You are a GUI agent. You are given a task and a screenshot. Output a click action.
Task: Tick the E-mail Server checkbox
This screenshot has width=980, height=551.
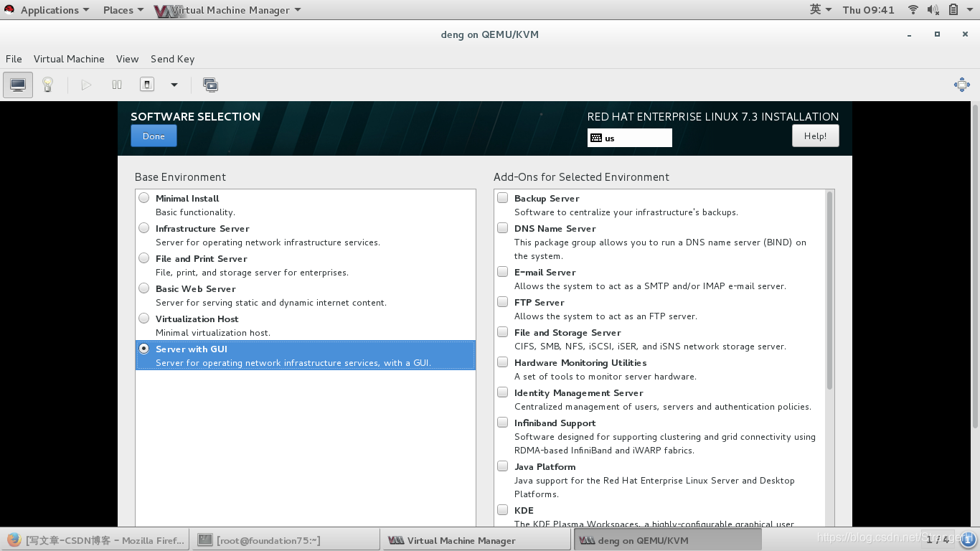(x=503, y=272)
